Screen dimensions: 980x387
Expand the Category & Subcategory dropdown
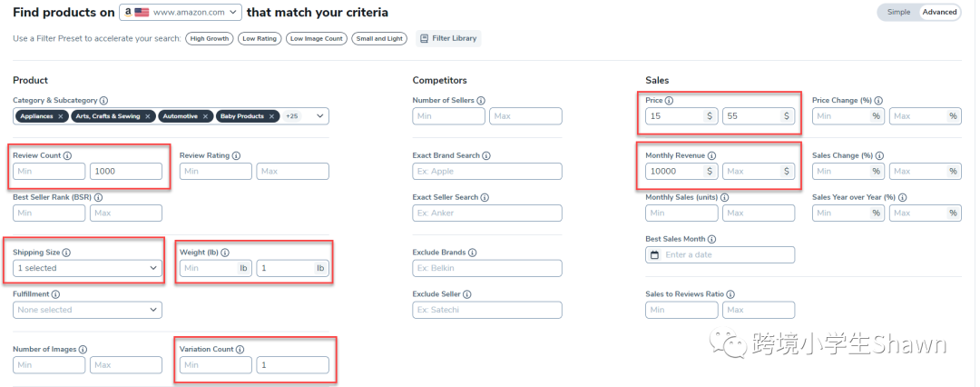point(321,116)
